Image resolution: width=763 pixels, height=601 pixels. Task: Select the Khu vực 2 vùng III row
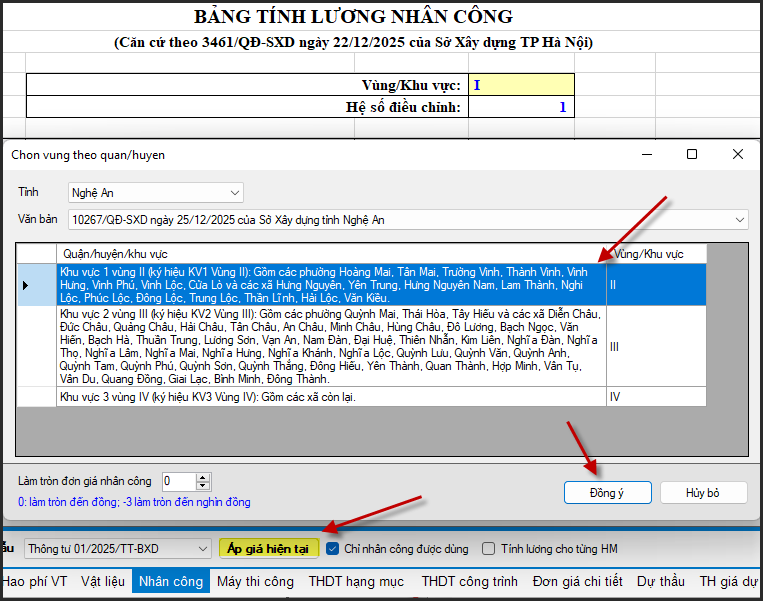coord(330,346)
